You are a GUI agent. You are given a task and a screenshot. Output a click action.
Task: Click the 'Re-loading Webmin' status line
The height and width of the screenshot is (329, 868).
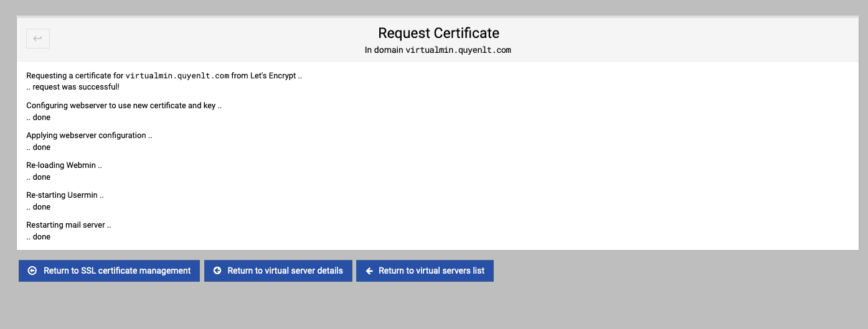tap(64, 165)
